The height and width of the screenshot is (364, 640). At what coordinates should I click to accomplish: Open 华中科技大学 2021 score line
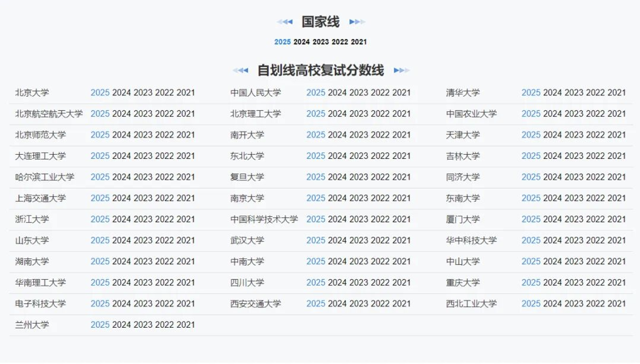(617, 241)
